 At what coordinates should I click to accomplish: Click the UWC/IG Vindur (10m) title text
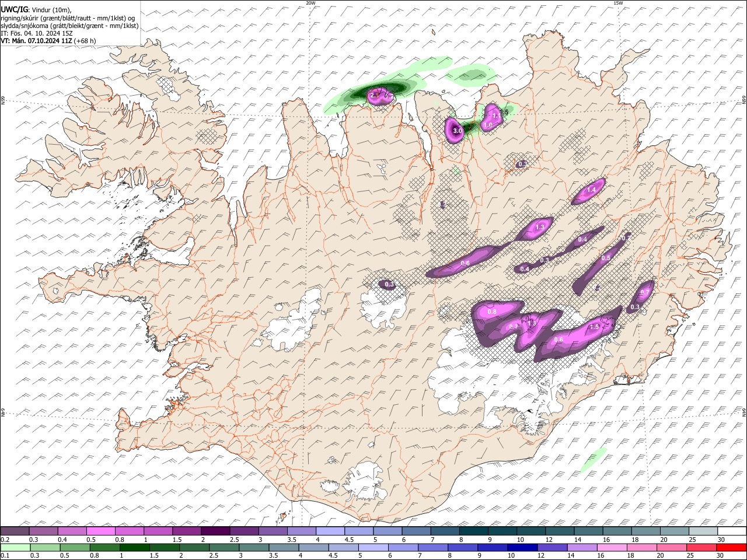click(x=36, y=10)
